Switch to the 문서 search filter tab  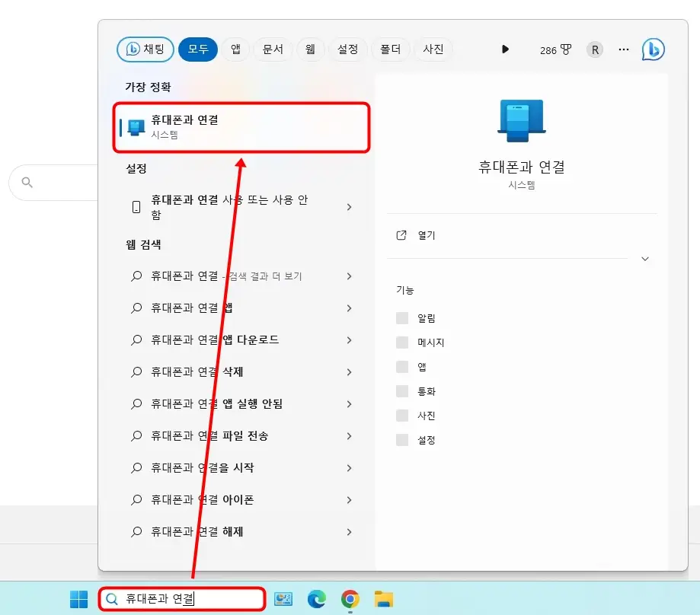273,49
